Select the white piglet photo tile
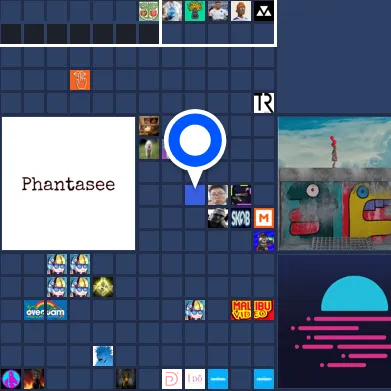Screen dimensions: 391x391 click(x=149, y=149)
